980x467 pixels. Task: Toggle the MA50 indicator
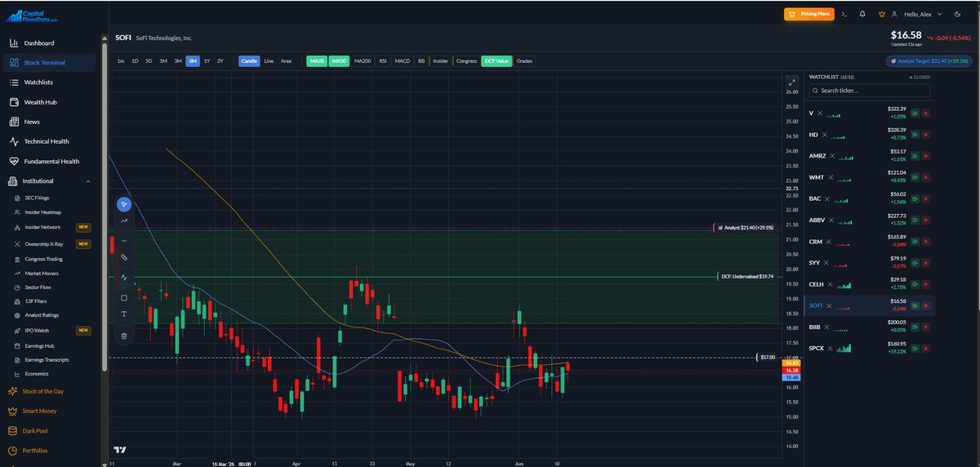tap(338, 61)
